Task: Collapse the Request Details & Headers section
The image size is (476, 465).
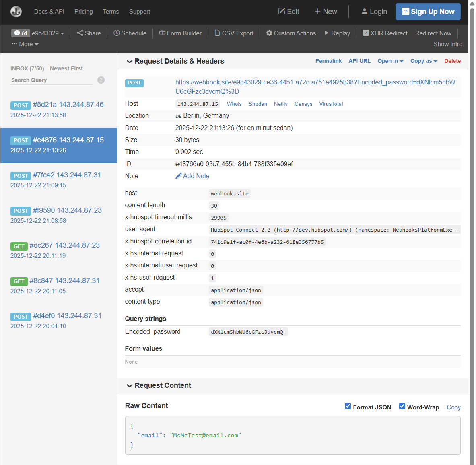Action: [x=130, y=61]
